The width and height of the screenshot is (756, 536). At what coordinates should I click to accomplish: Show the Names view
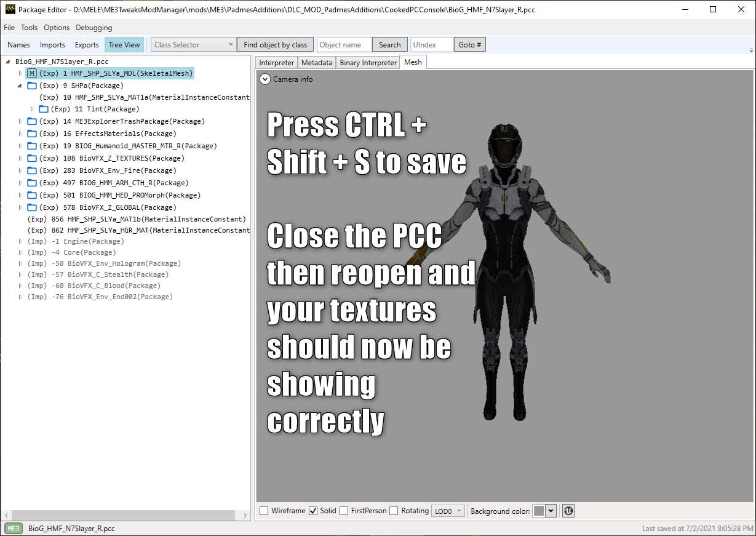pyautogui.click(x=19, y=44)
